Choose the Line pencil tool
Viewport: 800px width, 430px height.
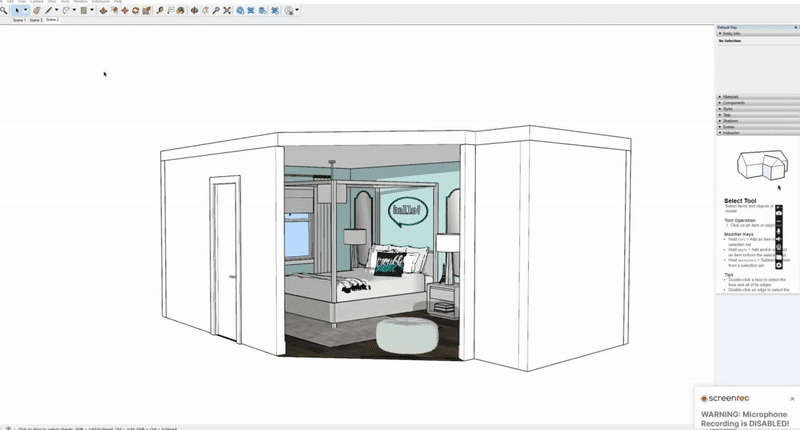coord(48,10)
